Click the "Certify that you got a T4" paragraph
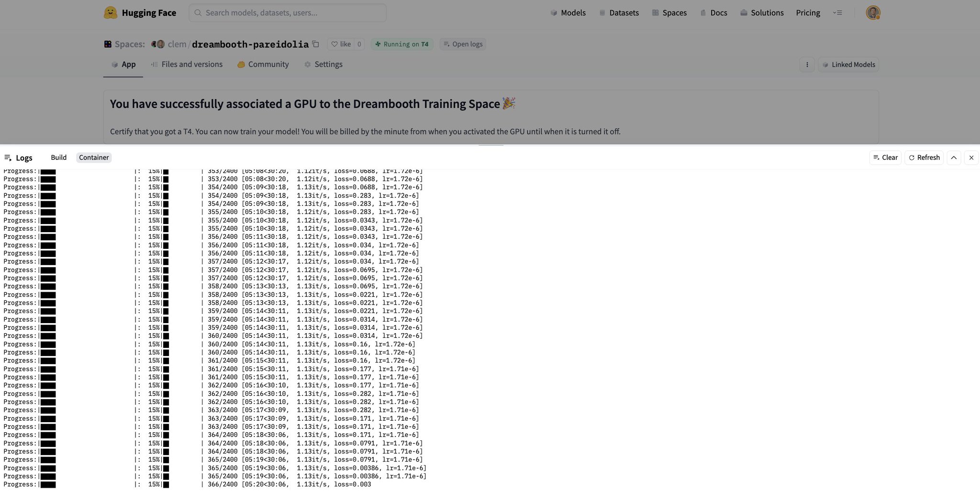This screenshot has width=980, height=493. point(365,132)
